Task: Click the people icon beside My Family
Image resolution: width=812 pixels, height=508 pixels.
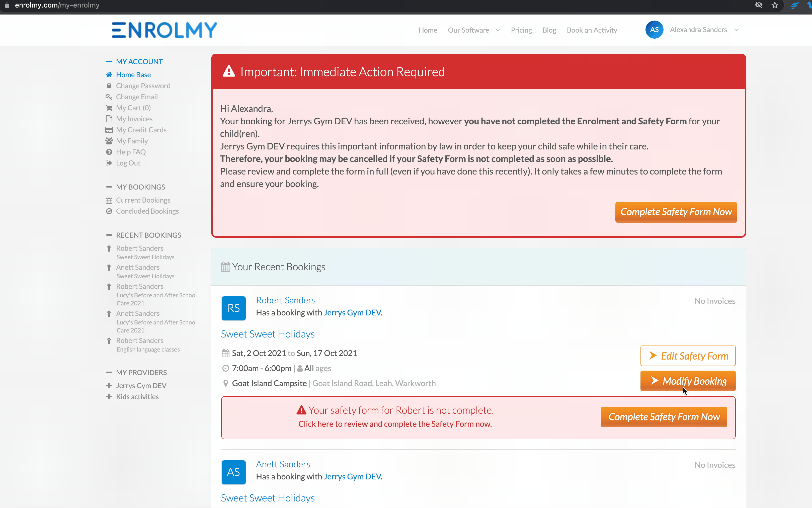Action: [x=109, y=141]
